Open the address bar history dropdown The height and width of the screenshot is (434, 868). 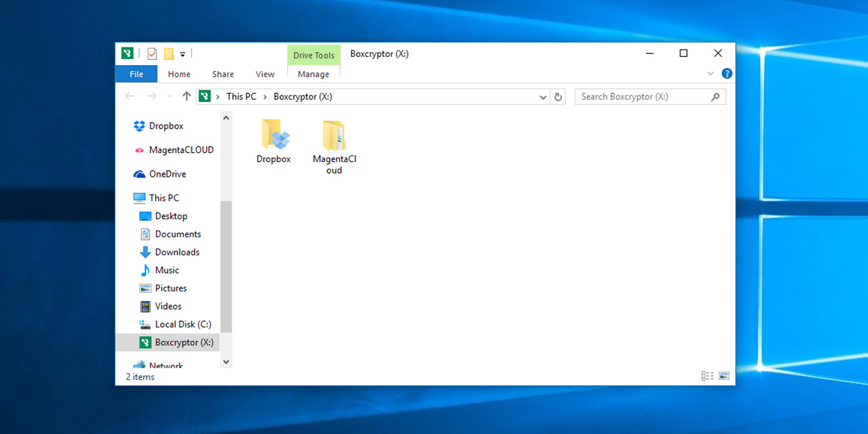click(543, 96)
